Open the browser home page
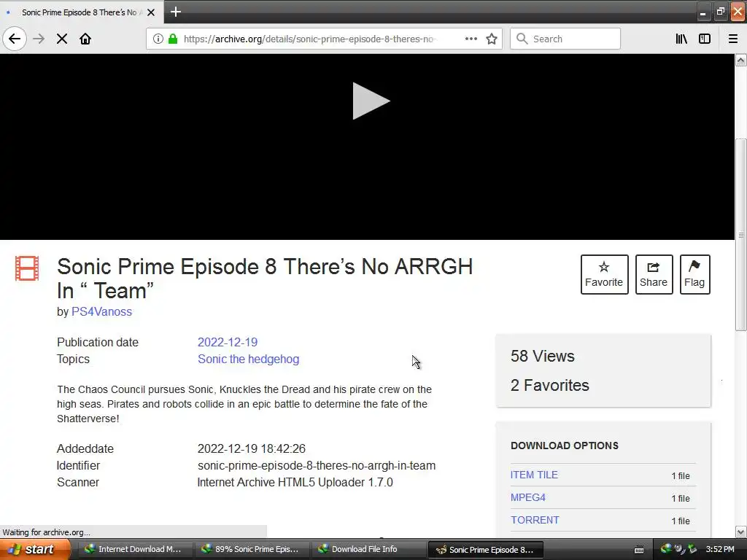This screenshot has width=747, height=560. click(x=85, y=39)
